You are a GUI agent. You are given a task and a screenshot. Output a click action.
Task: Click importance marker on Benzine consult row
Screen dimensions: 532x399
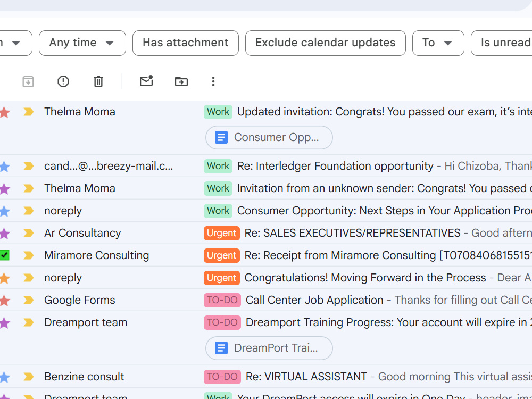click(x=29, y=377)
